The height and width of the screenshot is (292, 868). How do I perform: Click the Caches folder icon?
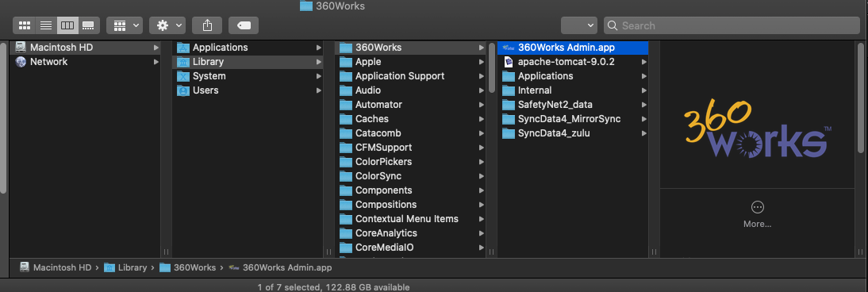point(346,119)
